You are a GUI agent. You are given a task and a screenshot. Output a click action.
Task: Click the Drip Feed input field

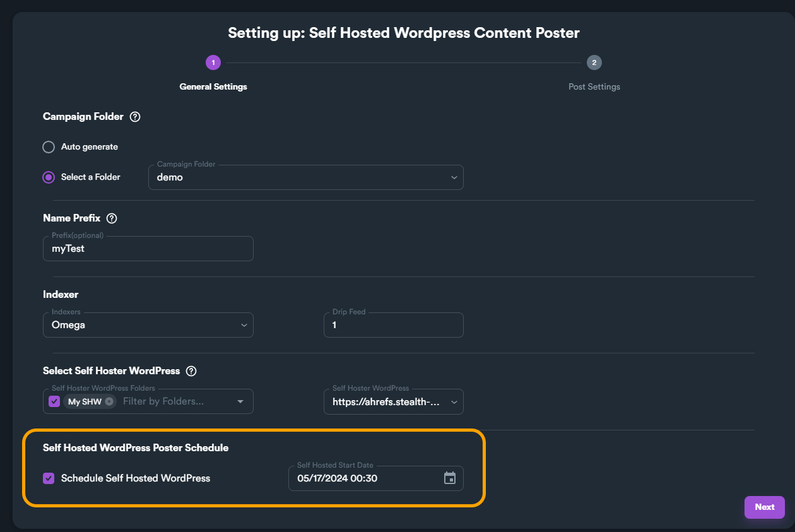(393, 325)
